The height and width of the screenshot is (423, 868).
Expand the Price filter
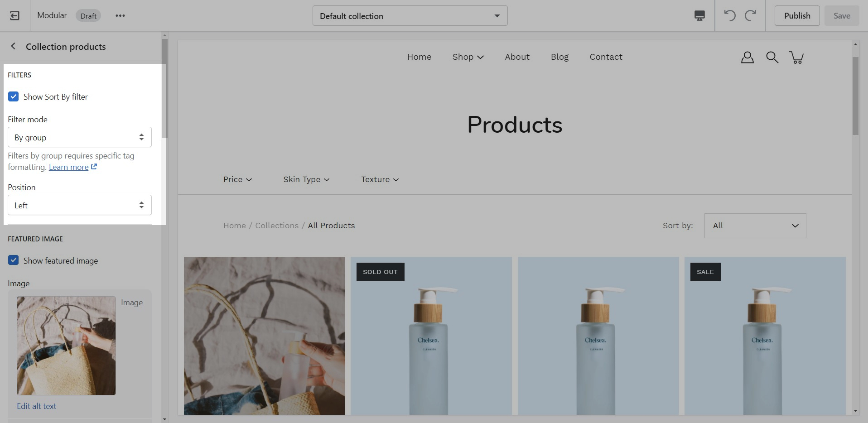click(237, 179)
